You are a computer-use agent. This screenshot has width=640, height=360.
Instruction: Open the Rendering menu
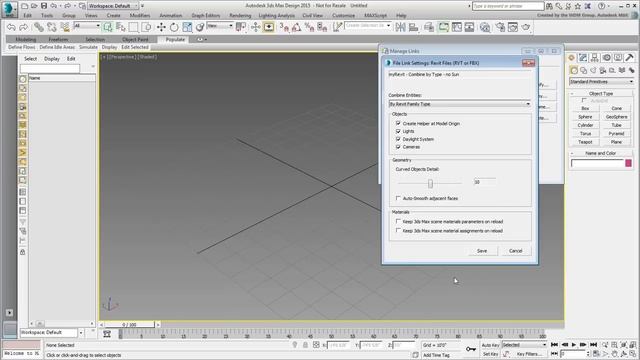coord(240,16)
